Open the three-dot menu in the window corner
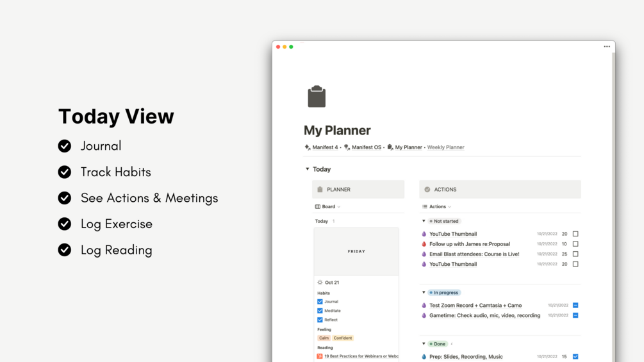This screenshot has height=362, width=644. coord(607,47)
